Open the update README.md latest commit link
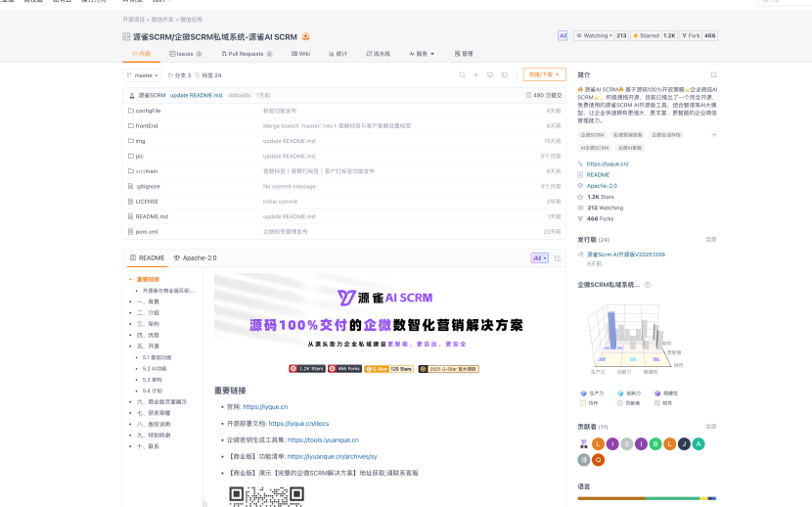Viewport: 812px width, 507px height. (x=197, y=95)
